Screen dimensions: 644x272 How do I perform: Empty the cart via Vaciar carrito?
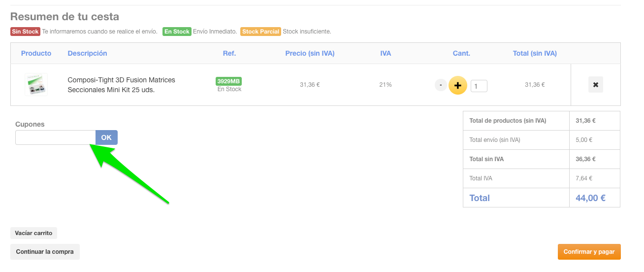pos(33,233)
